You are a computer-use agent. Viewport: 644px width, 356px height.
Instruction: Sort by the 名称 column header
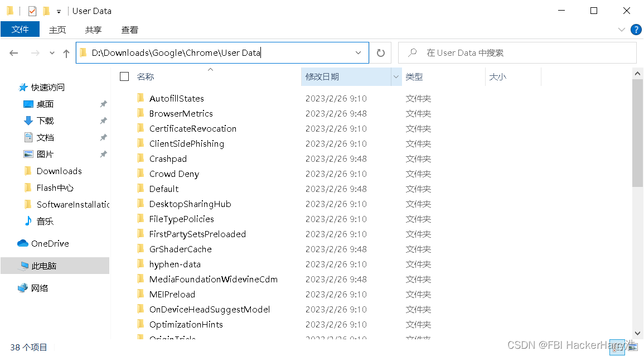point(146,77)
